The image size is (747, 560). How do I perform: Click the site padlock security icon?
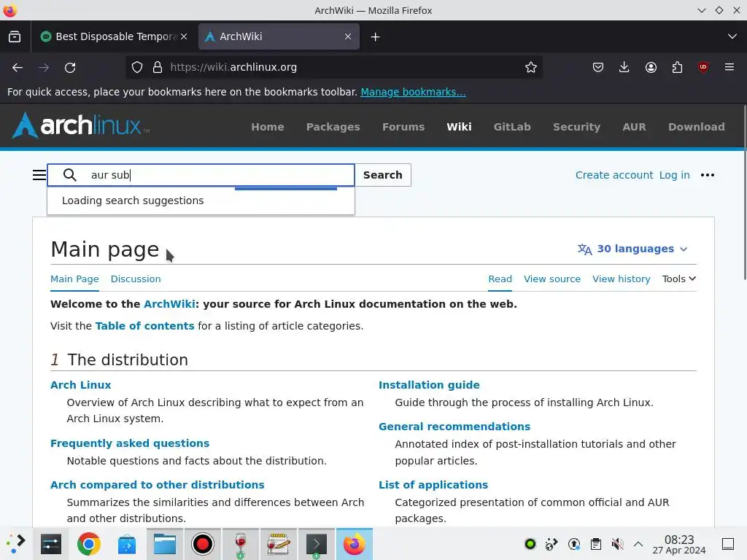coord(158,68)
